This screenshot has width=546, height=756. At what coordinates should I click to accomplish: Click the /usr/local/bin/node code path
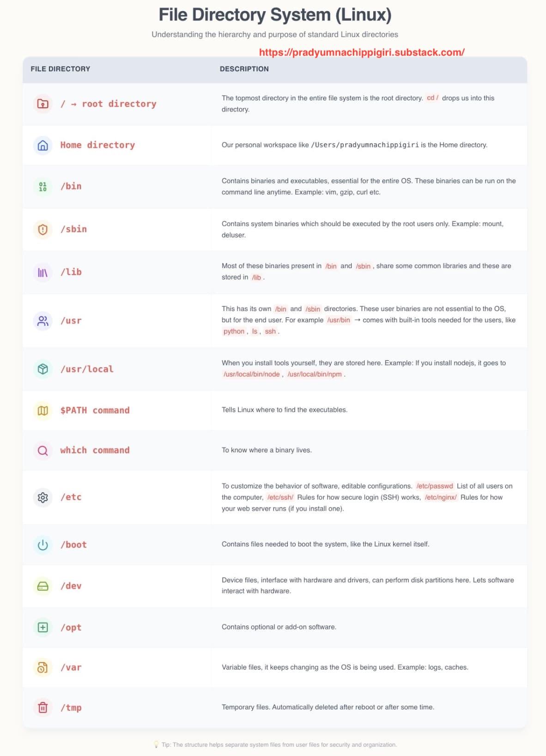pyautogui.click(x=252, y=374)
